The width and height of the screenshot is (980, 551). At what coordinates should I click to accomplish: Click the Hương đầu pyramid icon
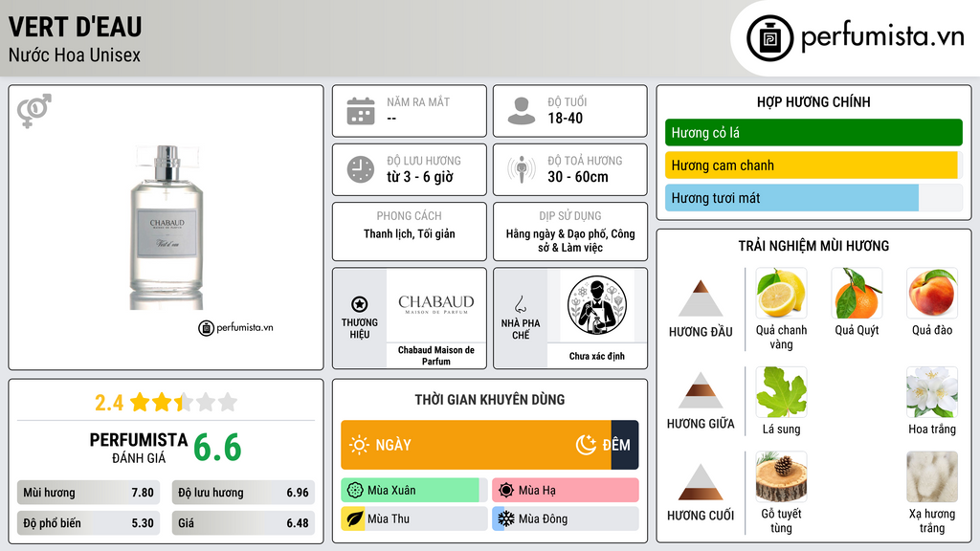(x=701, y=298)
